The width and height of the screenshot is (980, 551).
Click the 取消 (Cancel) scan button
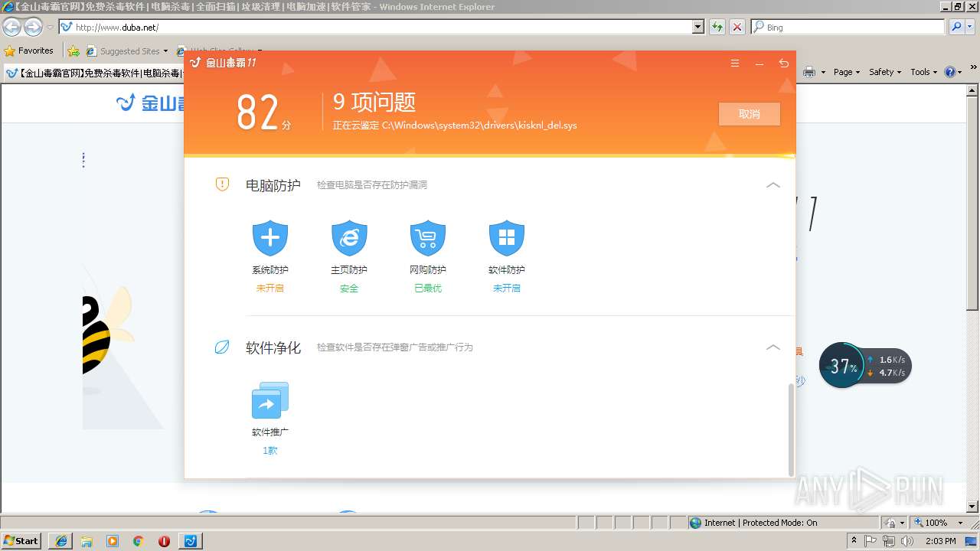[750, 114]
